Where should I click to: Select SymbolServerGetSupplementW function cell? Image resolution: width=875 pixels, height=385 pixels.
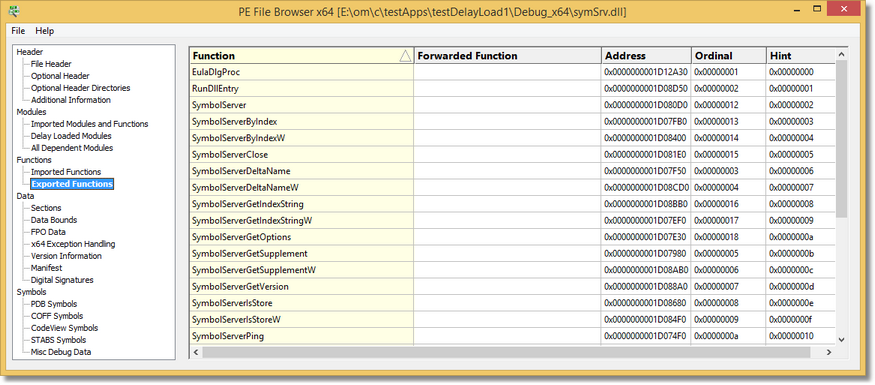(x=301, y=270)
